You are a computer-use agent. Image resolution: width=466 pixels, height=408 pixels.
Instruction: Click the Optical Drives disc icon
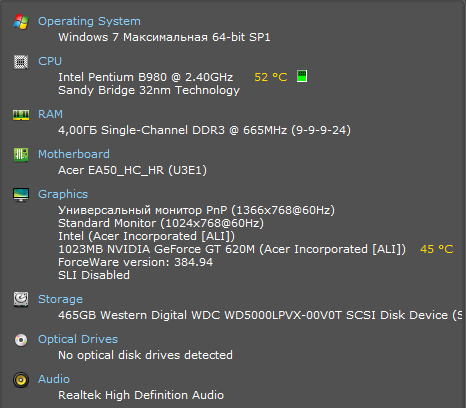pos(21,340)
